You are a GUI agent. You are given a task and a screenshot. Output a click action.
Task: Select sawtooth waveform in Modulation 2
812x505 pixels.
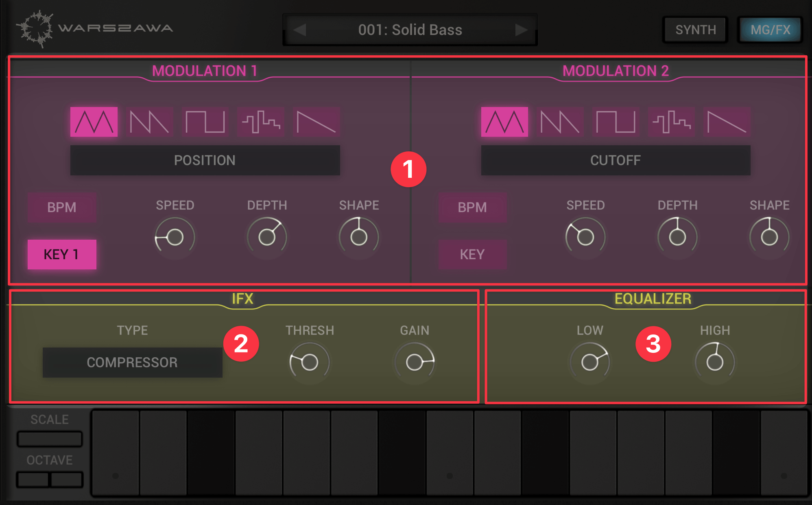point(560,122)
